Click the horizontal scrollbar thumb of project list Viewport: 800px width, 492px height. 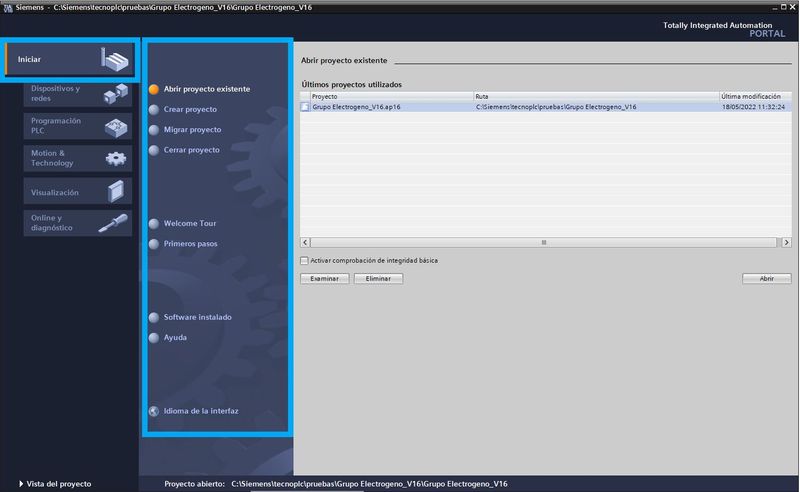click(543, 242)
